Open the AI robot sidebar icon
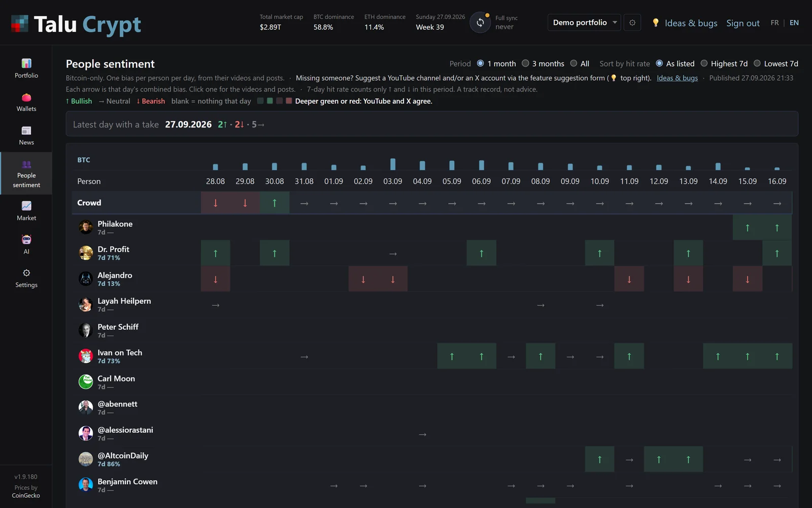This screenshot has width=812, height=508. 26,239
